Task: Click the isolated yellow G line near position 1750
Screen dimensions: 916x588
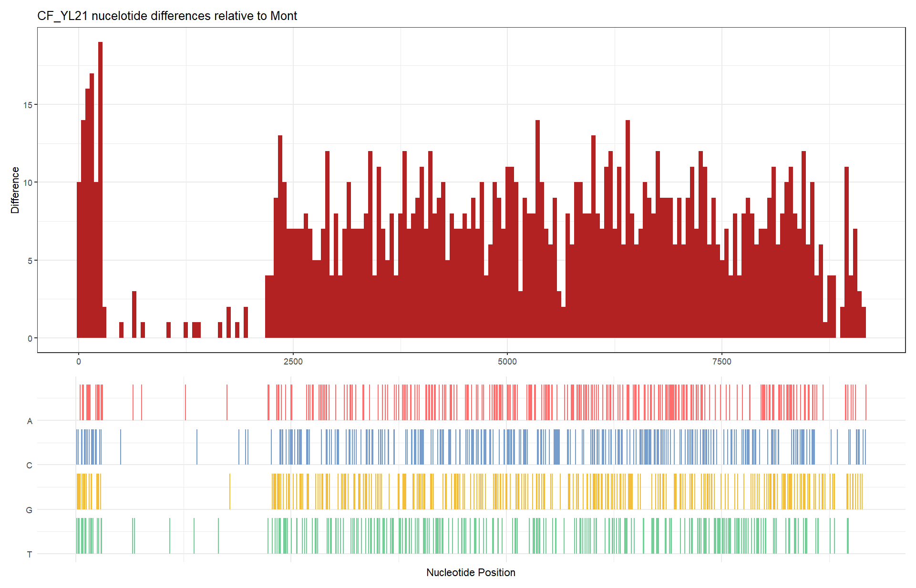Action: (x=230, y=491)
